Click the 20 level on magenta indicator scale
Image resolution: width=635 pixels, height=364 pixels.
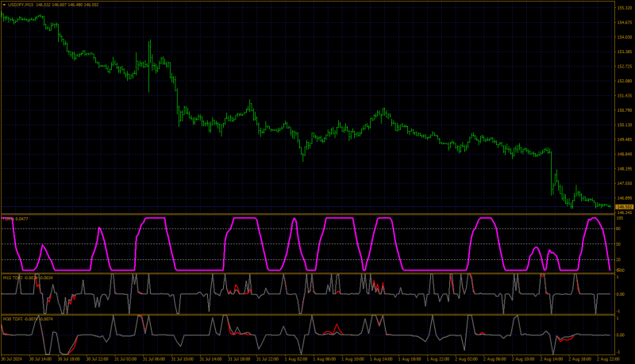click(619, 259)
